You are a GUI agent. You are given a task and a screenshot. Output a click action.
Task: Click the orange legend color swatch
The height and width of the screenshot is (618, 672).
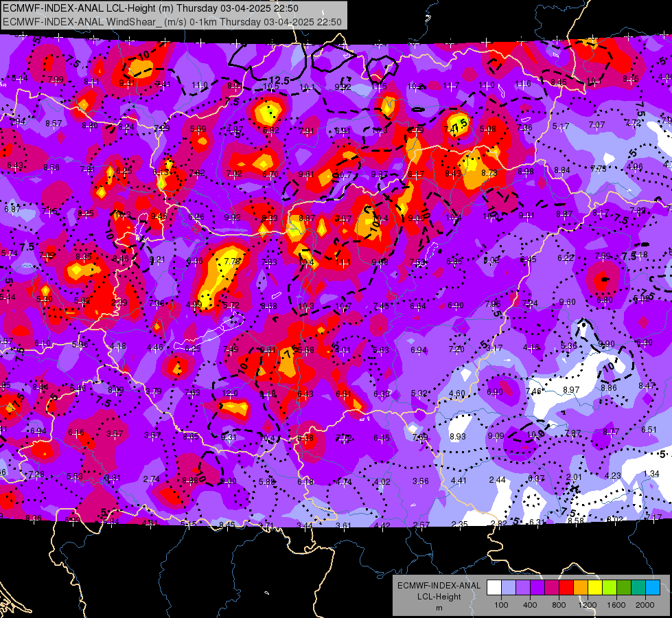click(581, 588)
